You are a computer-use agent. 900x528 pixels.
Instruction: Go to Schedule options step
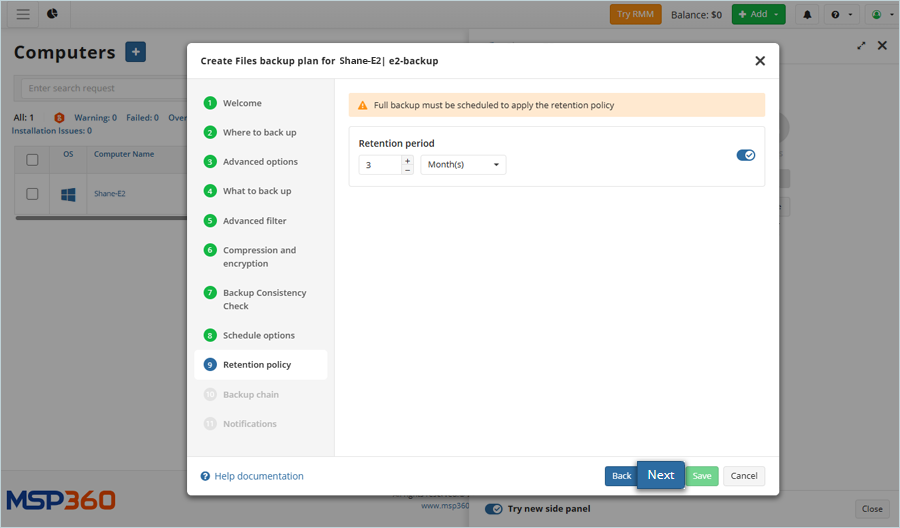point(258,335)
